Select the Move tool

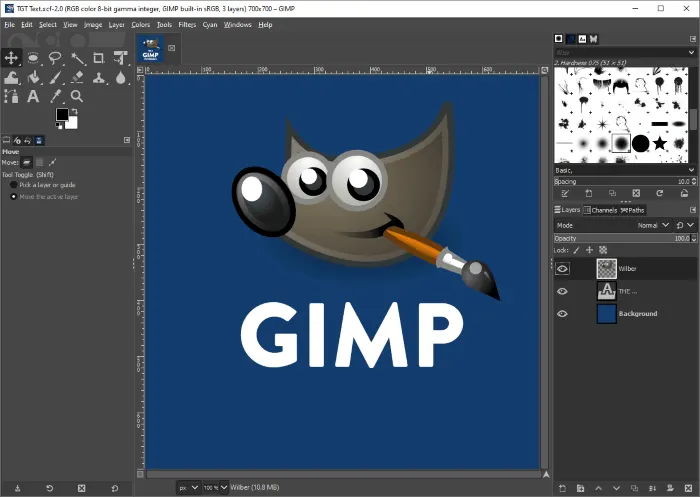[11, 58]
